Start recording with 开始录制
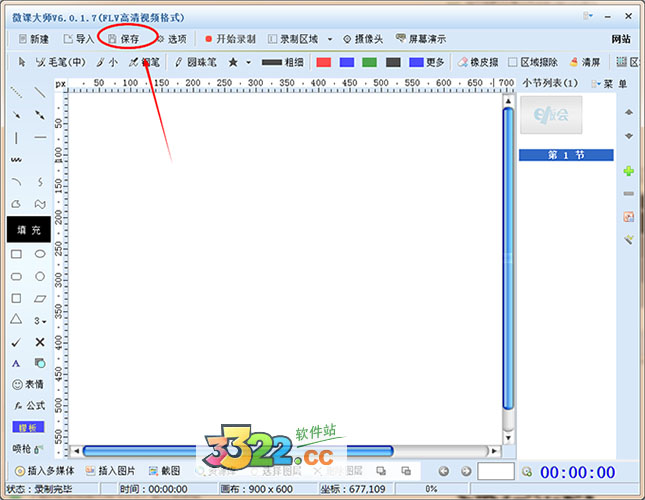This screenshot has height=500, width=645. point(230,39)
